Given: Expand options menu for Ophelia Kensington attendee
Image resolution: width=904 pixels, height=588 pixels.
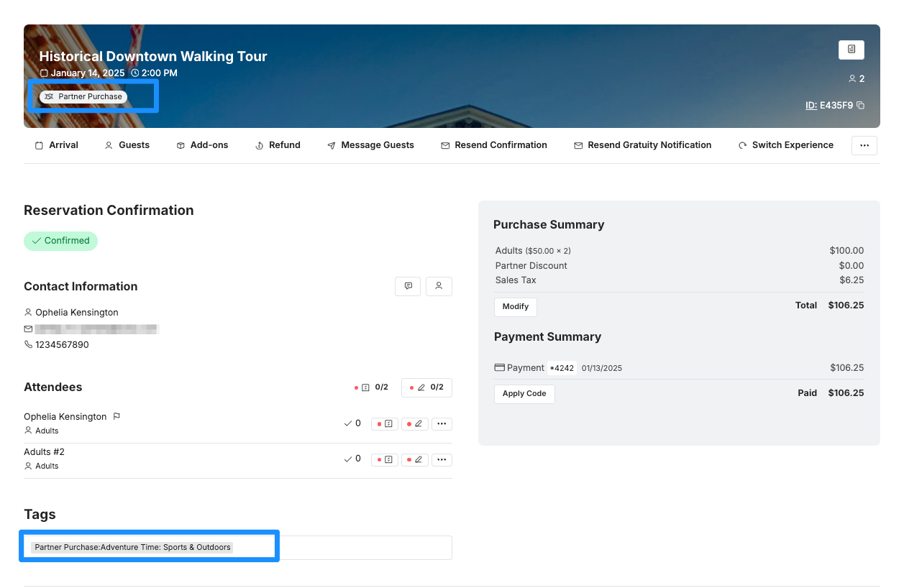Looking at the screenshot, I should (442, 424).
